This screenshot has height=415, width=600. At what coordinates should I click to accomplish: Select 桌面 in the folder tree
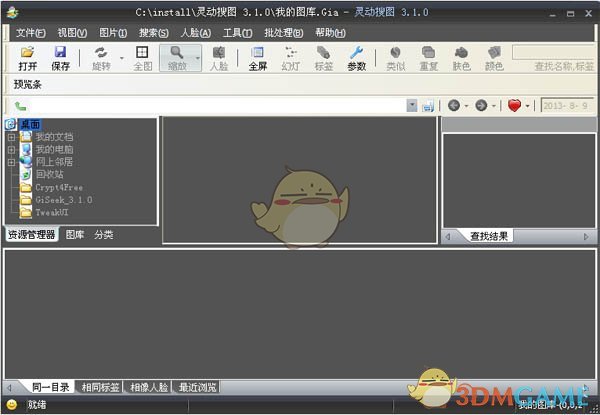point(30,124)
